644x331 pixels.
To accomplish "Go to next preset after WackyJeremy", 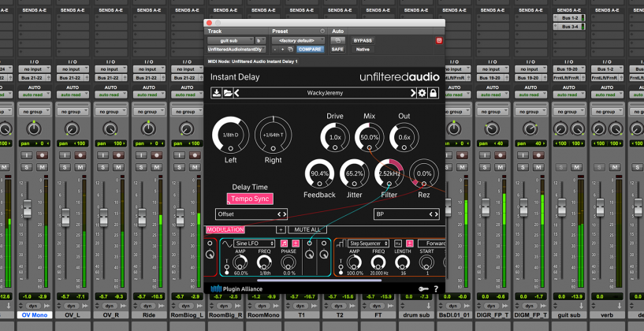I will (x=413, y=93).
